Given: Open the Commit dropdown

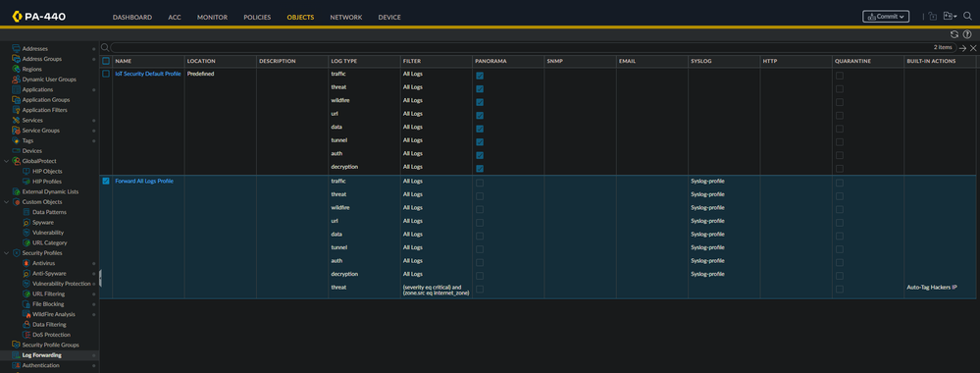Looking at the screenshot, I should pyautogui.click(x=886, y=17).
